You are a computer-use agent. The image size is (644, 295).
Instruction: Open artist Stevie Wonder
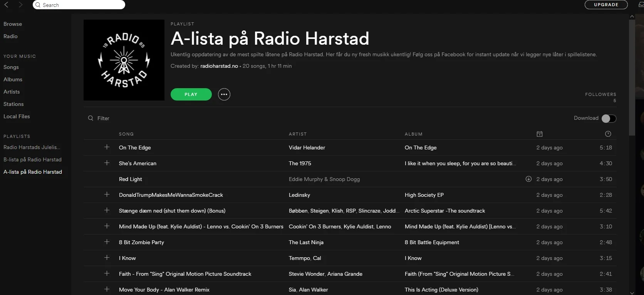point(307,274)
